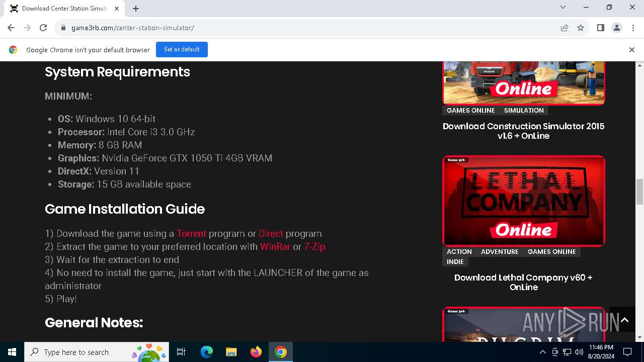Screen dimensions: 644x362
Task: Click the forward navigation arrow
Action: pos(27,28)
